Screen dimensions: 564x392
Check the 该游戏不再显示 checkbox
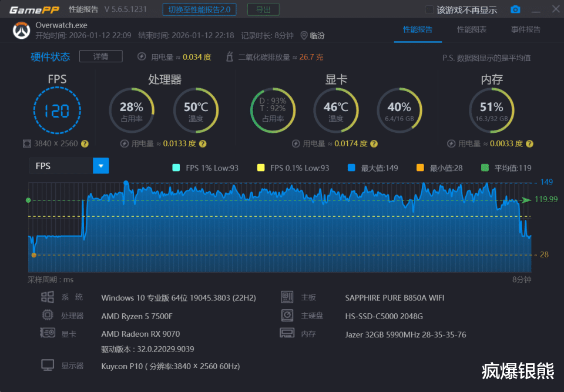429,10
